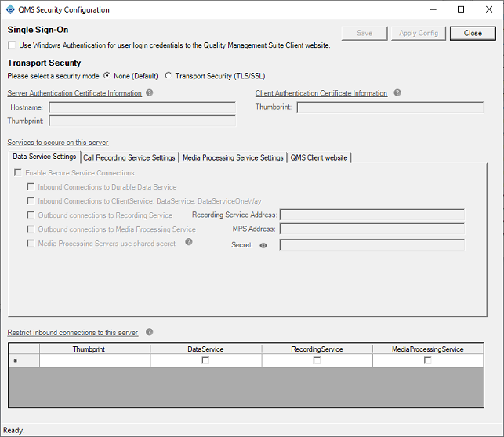Click Client Authentication Certificate Information label
504x437 pixels.
(321, 93)
